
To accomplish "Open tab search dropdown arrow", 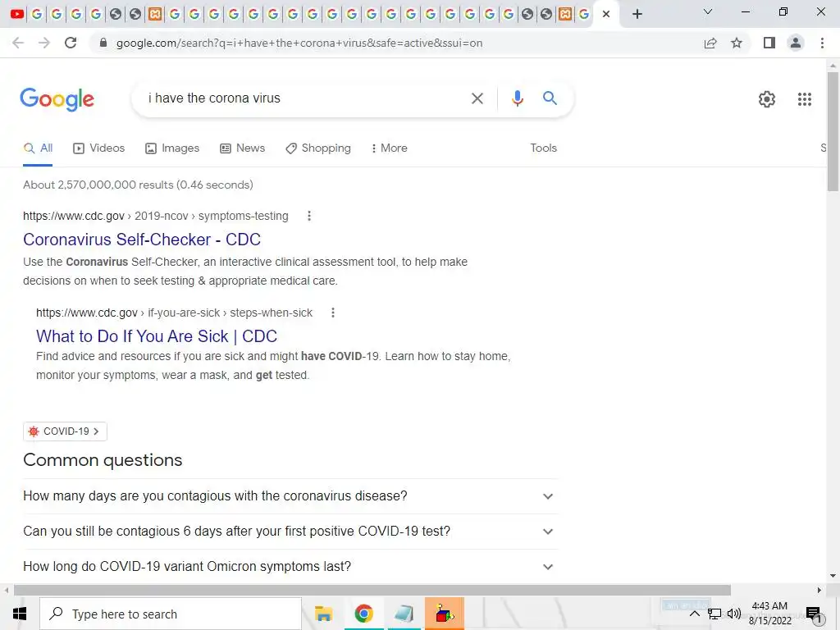I will click(708, 11).
